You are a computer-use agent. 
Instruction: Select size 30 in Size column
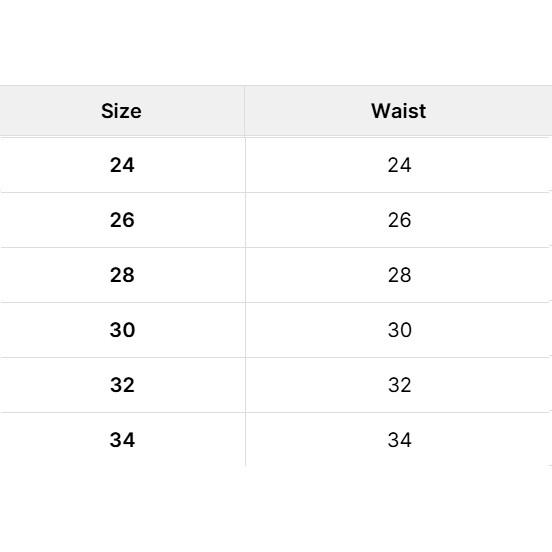[122, 330]
